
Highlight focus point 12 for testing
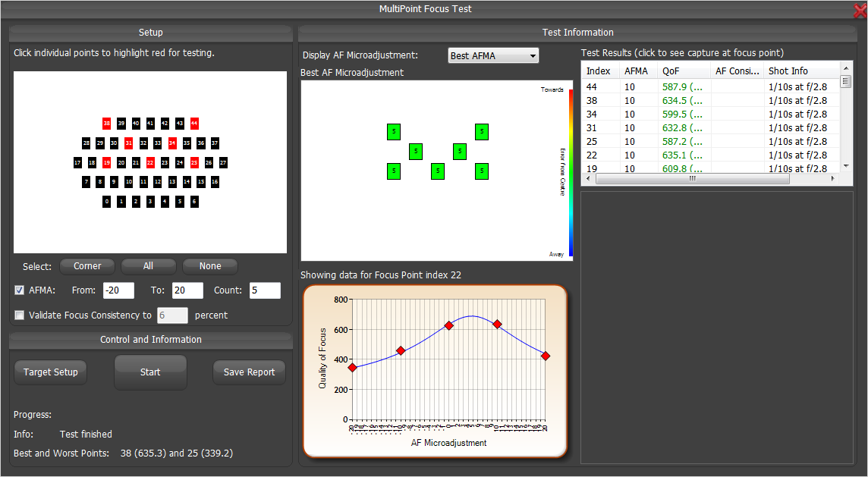[158, 181]
